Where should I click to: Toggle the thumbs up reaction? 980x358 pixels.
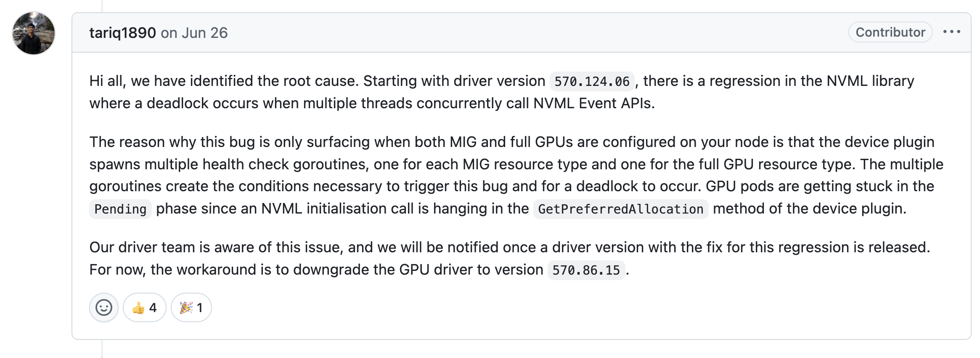(x=145, y=307)
